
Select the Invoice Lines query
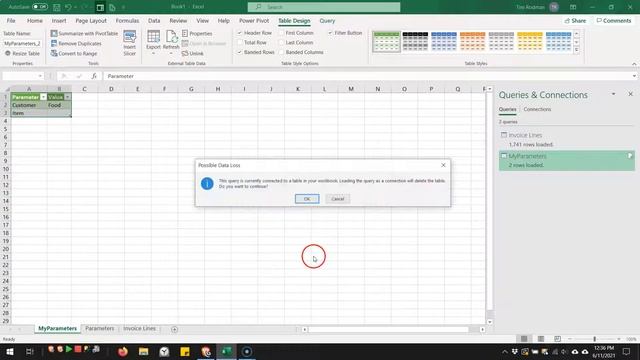coord(567,140)
